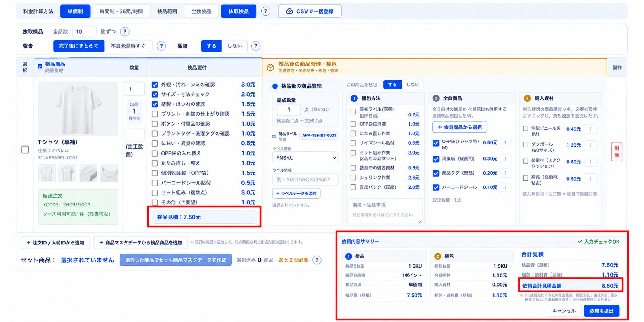Click help icon beside あと2個必要 text
The width and height of the screenshot is (644, 322).
[317, 260]
